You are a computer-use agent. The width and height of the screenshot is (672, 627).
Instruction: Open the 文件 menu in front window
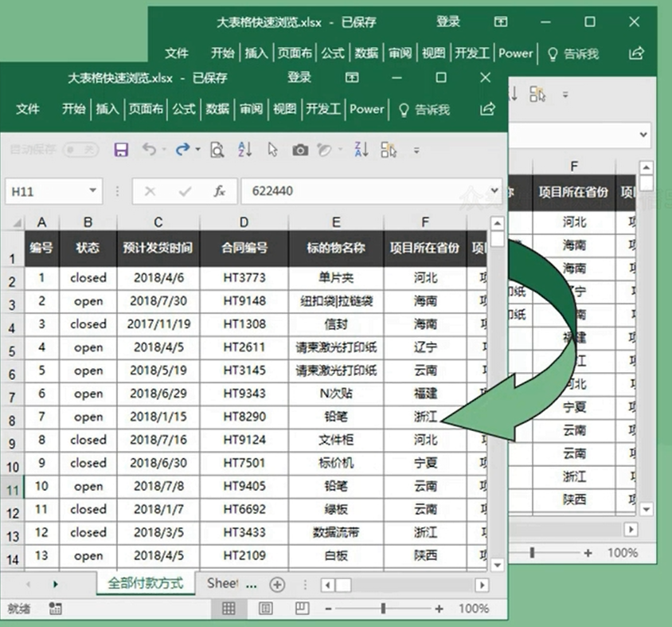[28, 109]
